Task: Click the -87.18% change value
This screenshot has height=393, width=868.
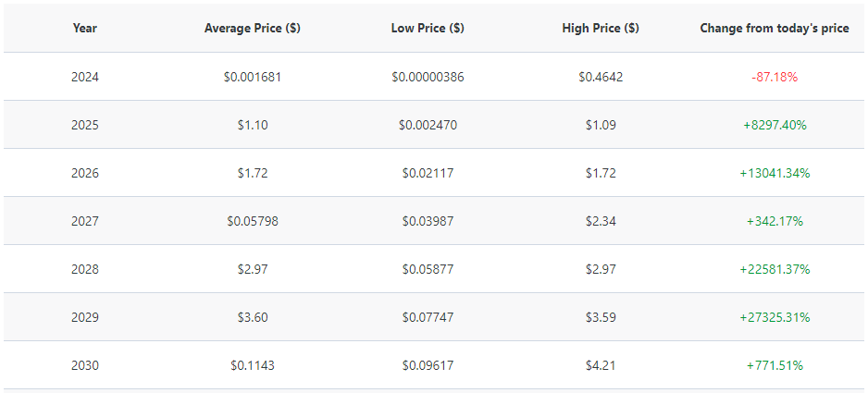Action: pos(775,77)
